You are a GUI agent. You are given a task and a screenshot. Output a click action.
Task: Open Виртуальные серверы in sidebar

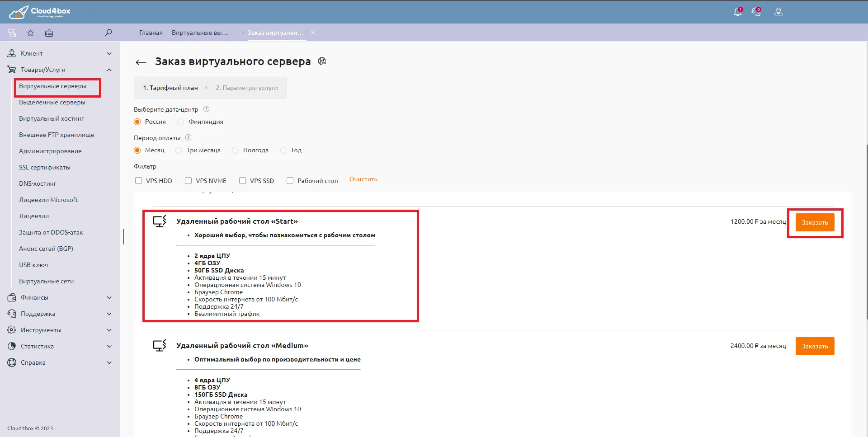[52, 86]
